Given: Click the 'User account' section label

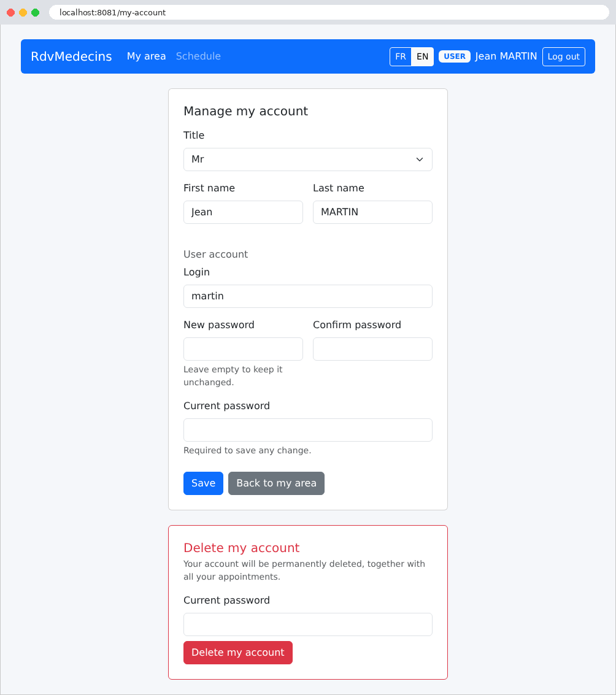Looking at the screenshot, I should pos(215,255).
